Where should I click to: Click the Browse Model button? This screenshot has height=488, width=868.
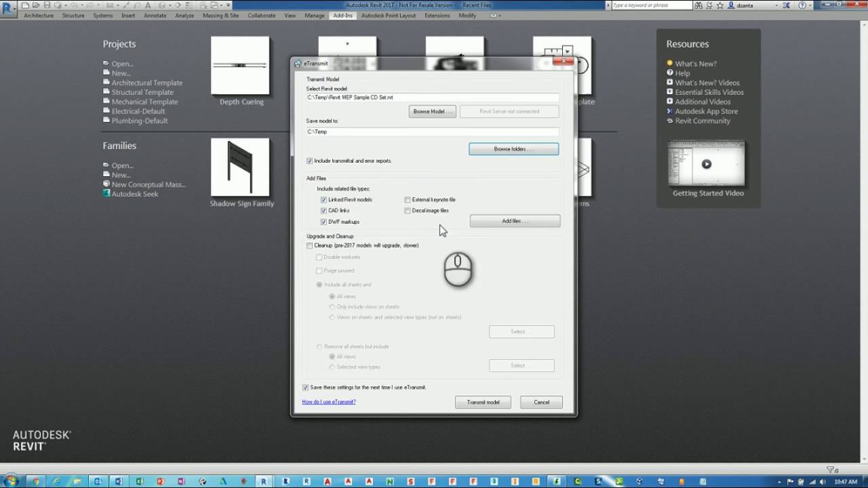point(432,111)
